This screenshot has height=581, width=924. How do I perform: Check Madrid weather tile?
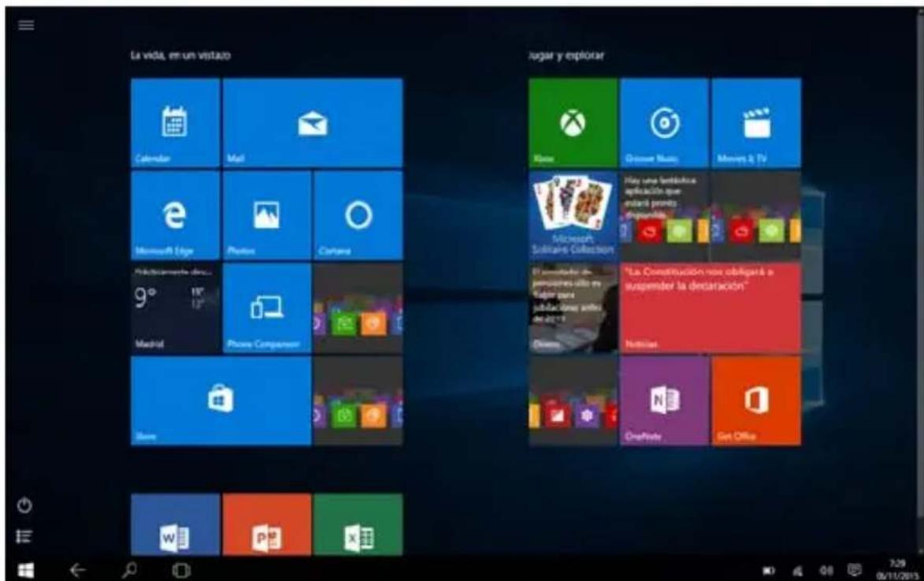(175, 307)
